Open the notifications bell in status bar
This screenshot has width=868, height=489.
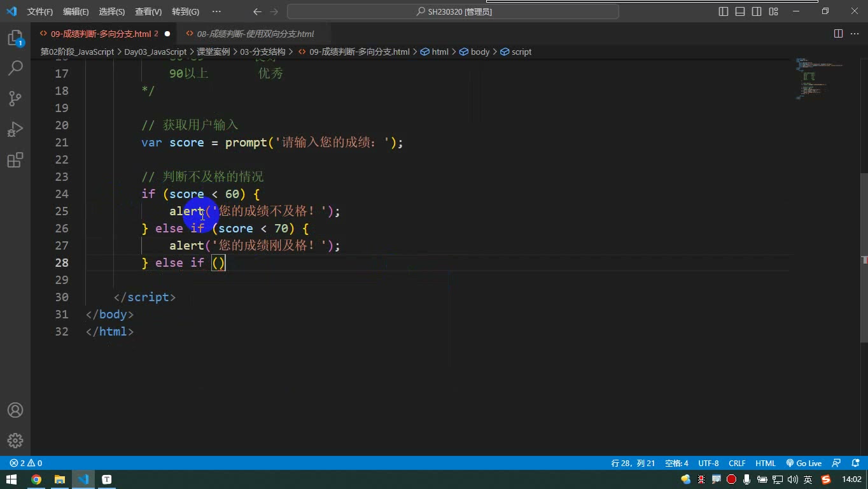coord(856,464)
